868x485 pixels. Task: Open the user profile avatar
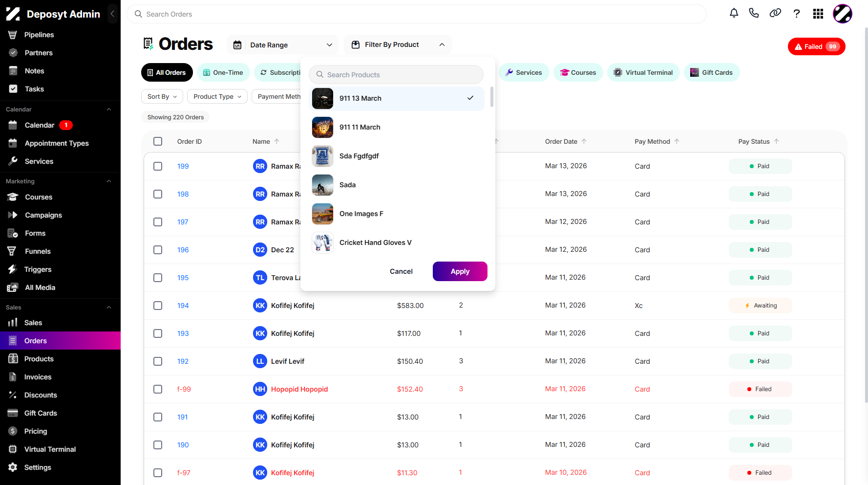[x=843, y=14]
